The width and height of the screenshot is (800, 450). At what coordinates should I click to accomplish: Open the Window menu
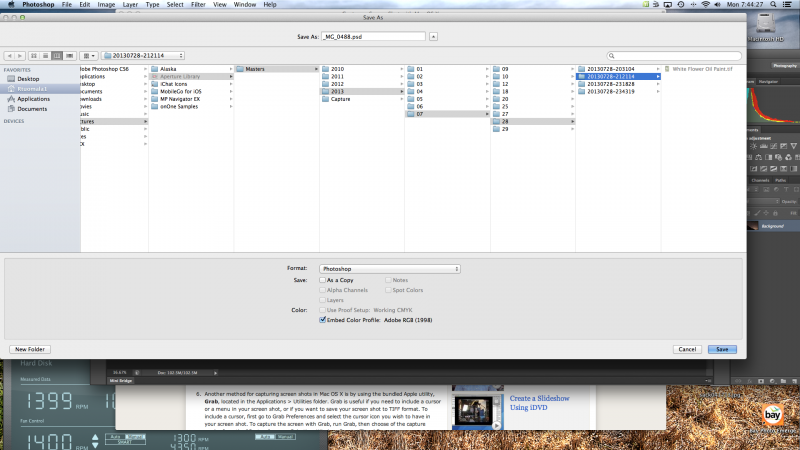point(245,5)
